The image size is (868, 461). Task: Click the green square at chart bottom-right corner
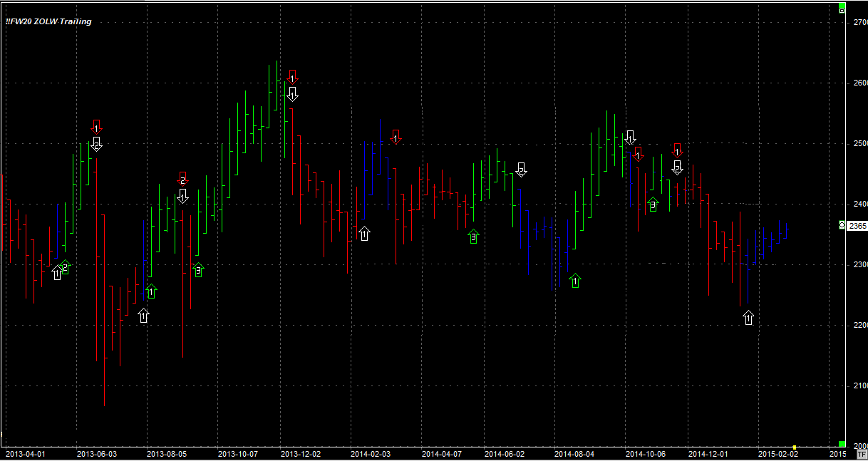842,444
